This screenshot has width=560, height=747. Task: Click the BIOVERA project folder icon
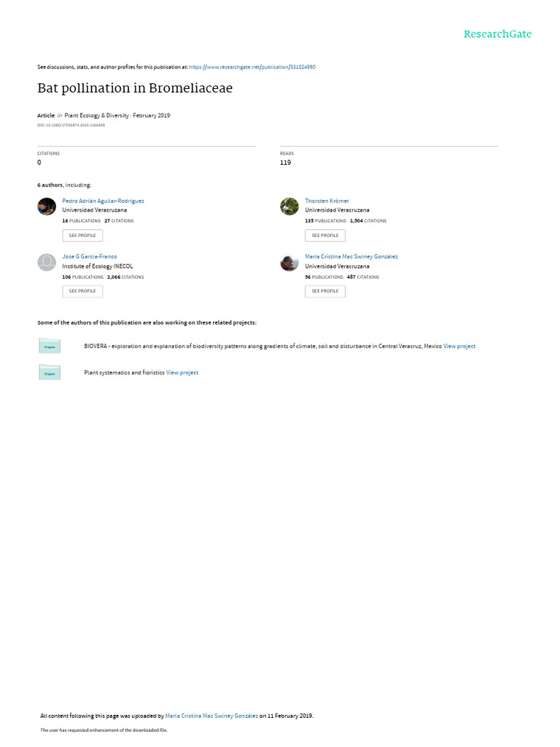(50, 345)
